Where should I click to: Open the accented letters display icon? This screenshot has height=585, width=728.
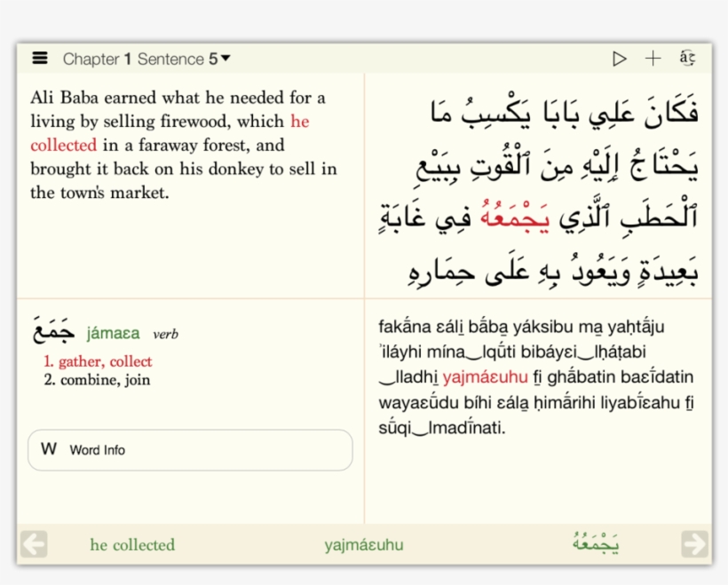[x=686, y=59]
